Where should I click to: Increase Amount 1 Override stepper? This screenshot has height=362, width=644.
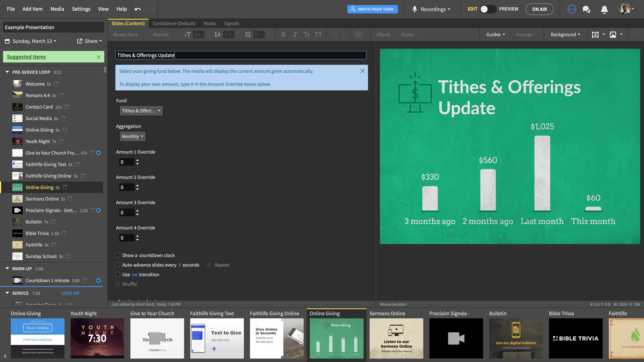(x=137, y=160)
